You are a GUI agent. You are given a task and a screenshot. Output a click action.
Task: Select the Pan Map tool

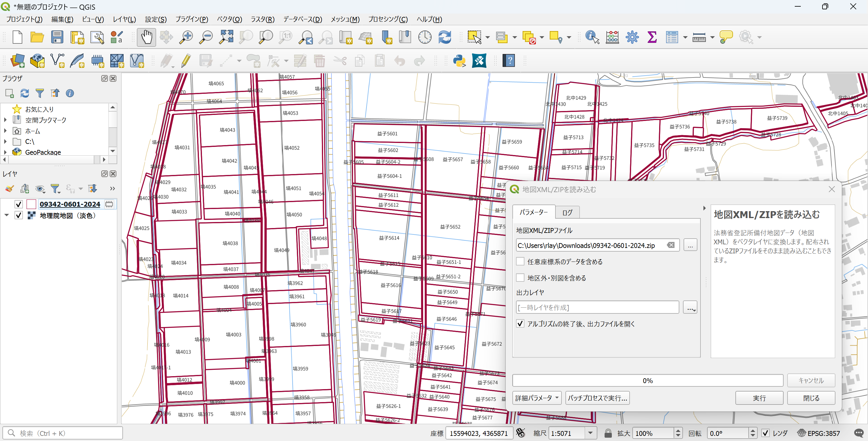point(146,37)
